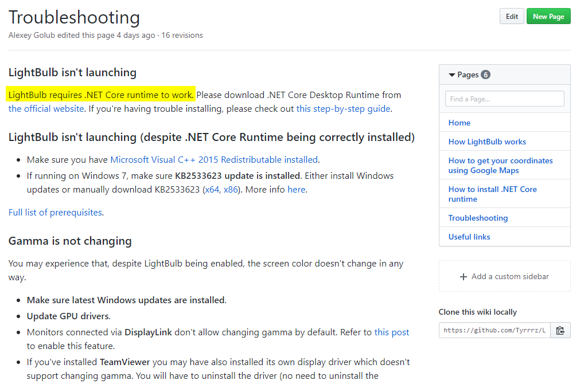This screenshot has height=384, width=588.
Task: Copy the wiki clone URL to clipboard
Action: coord(560,330)
